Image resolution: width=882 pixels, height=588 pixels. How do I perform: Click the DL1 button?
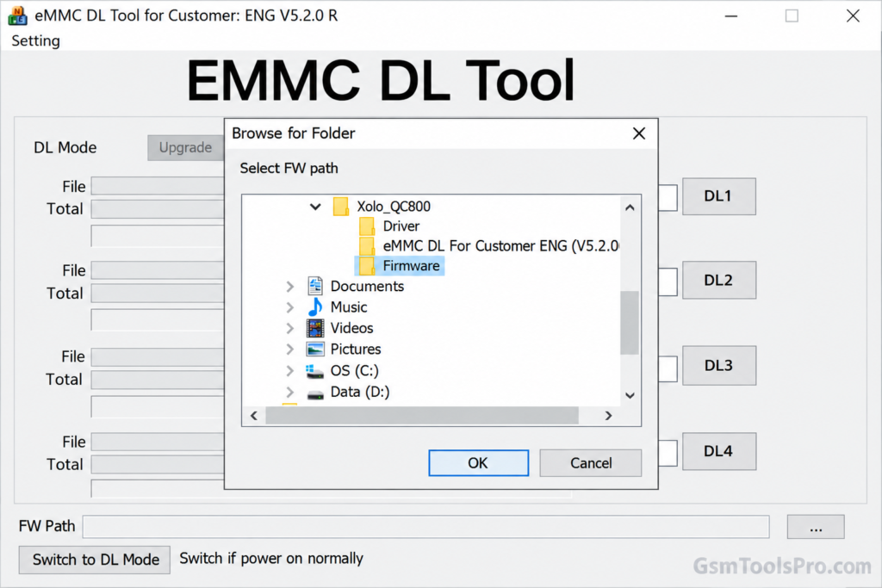pyautogui.click(x=719, y=196)
